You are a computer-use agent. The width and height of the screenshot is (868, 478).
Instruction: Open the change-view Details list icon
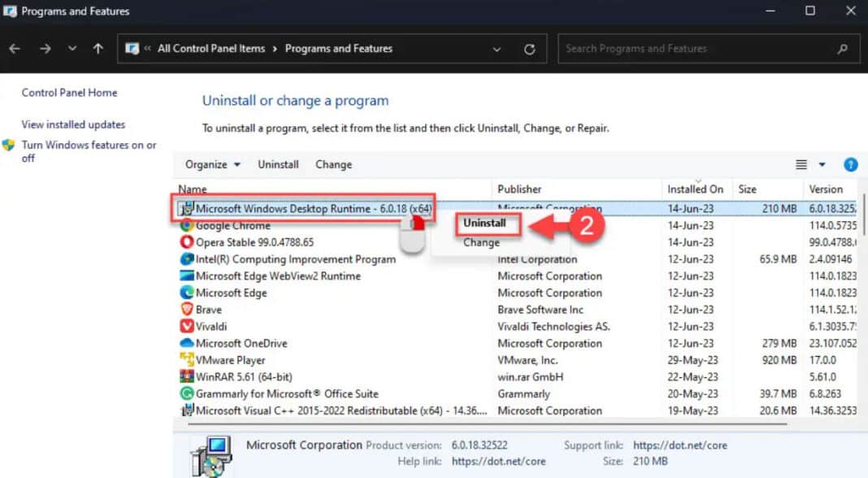(x=801, y=164)
